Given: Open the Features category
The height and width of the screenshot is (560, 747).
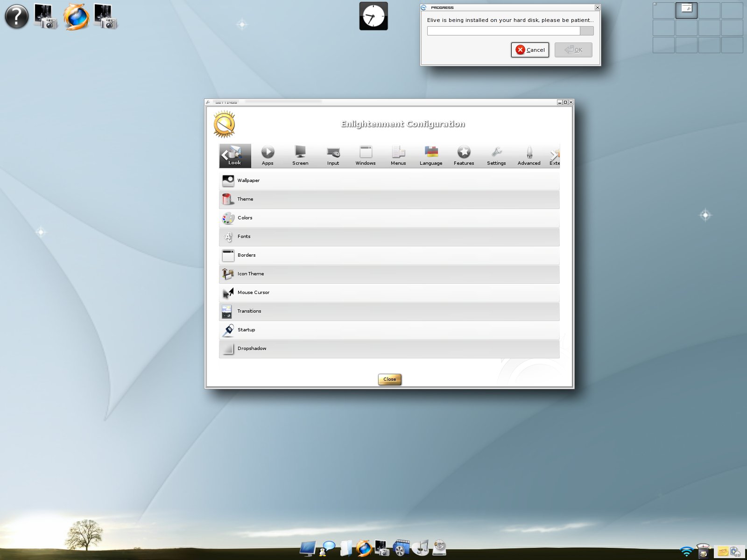Looking at the screenshot, I should click(464, 155).
